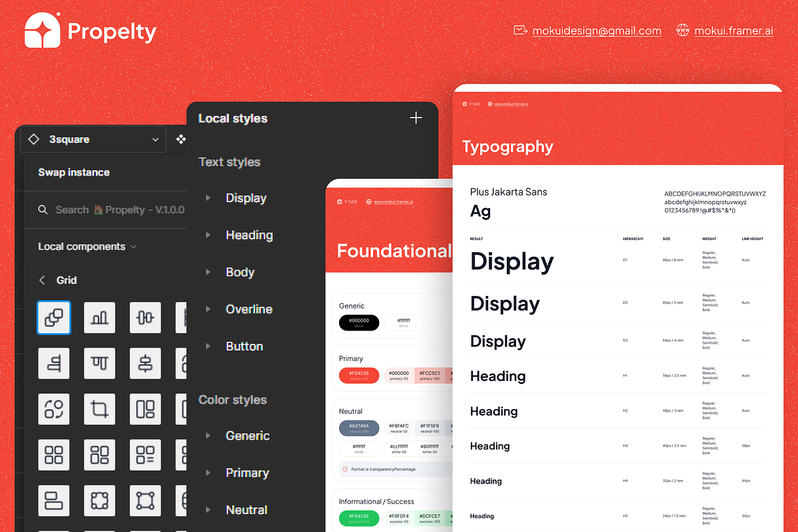Viewport: 798px width, 532px height.
Task: Click the Plus Jakarta Sans font name
Action: click(509, 192)
